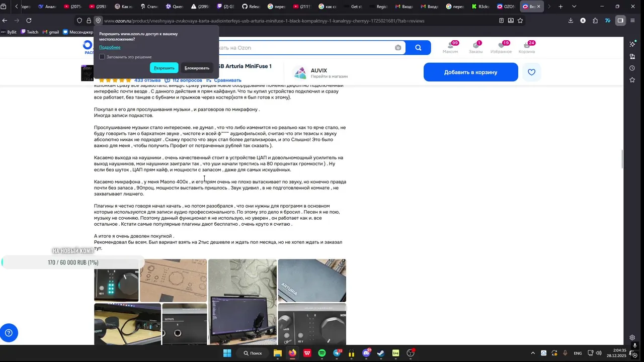
Task: Open the Максим profile icon
Action: click(450, 47)
